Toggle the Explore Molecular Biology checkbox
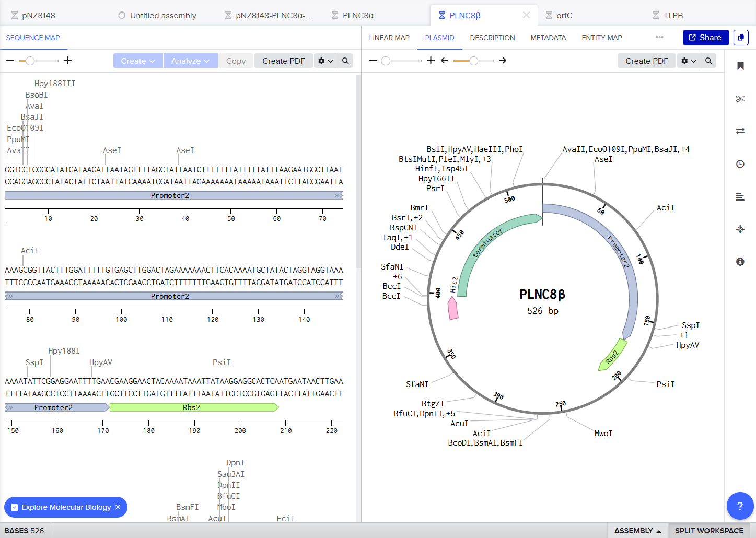This screenshot has height=538, width=756. (x=15, y=507)
